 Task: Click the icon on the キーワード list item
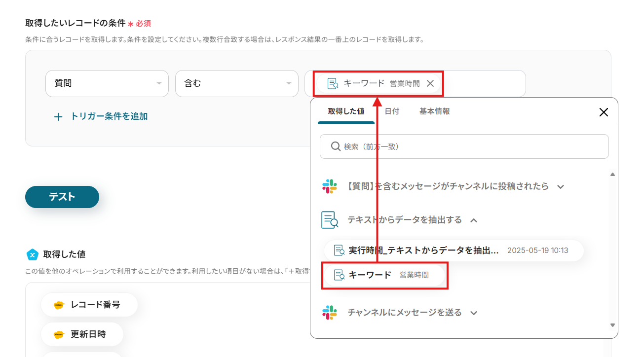click(x=339, y=275)
